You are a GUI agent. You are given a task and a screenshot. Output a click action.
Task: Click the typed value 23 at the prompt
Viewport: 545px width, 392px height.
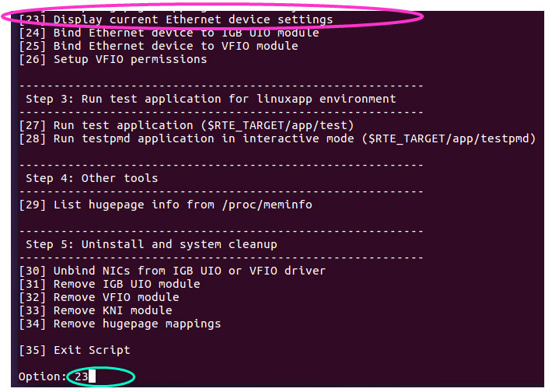[81, 376]
